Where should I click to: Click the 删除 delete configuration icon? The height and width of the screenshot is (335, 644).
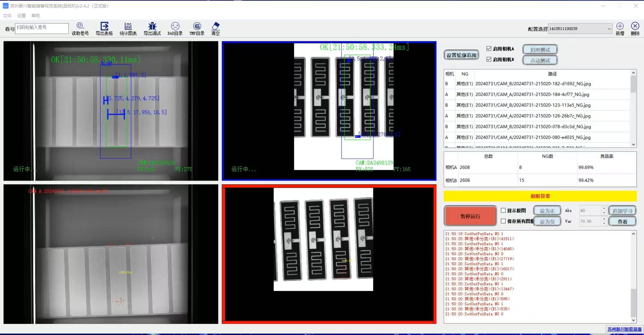point(635,26)
